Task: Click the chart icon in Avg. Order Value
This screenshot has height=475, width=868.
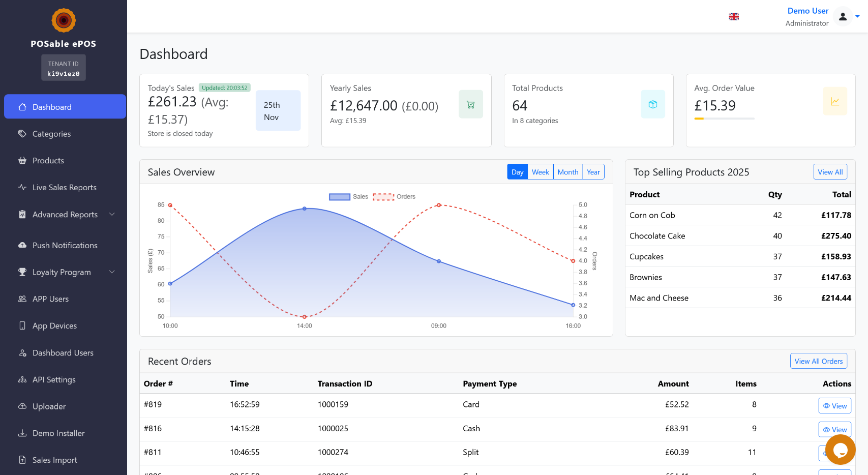Action: (x=834, y=101)
